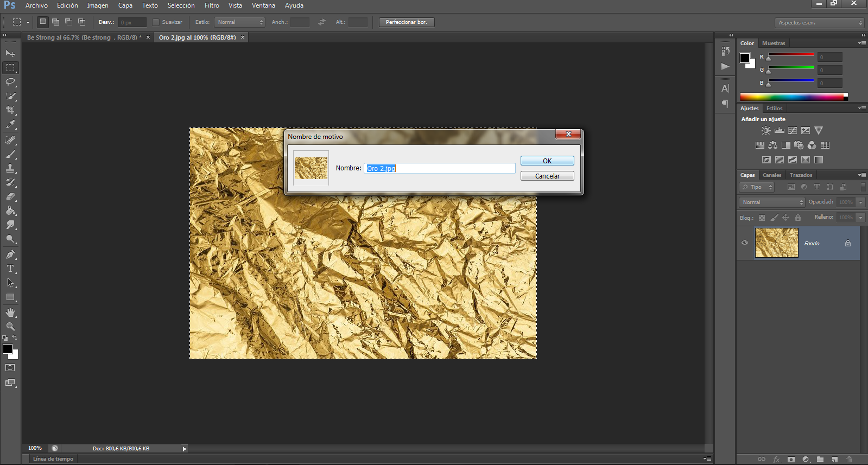Select the Lasso tool
Image resolution: width=868 pixels, height=465 pixels.
[x=10, y=82]
